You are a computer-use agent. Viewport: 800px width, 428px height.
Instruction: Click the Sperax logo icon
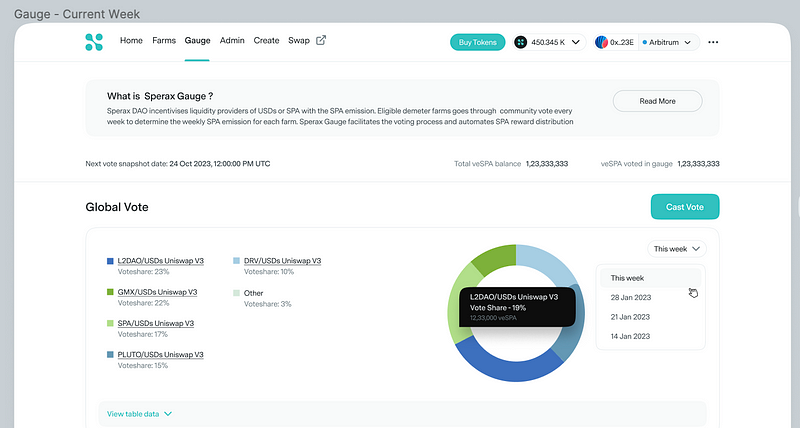[94, 42]
